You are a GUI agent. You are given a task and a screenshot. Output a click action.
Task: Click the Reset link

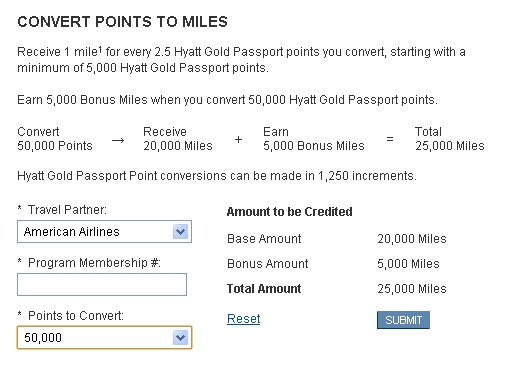coord(243,319)
